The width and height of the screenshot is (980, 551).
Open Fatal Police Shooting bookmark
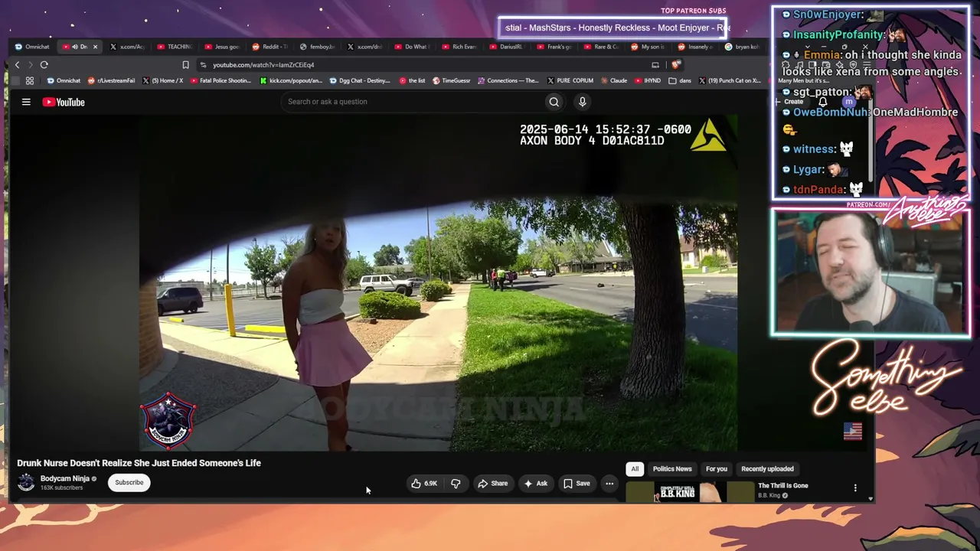tap(220, 80)
